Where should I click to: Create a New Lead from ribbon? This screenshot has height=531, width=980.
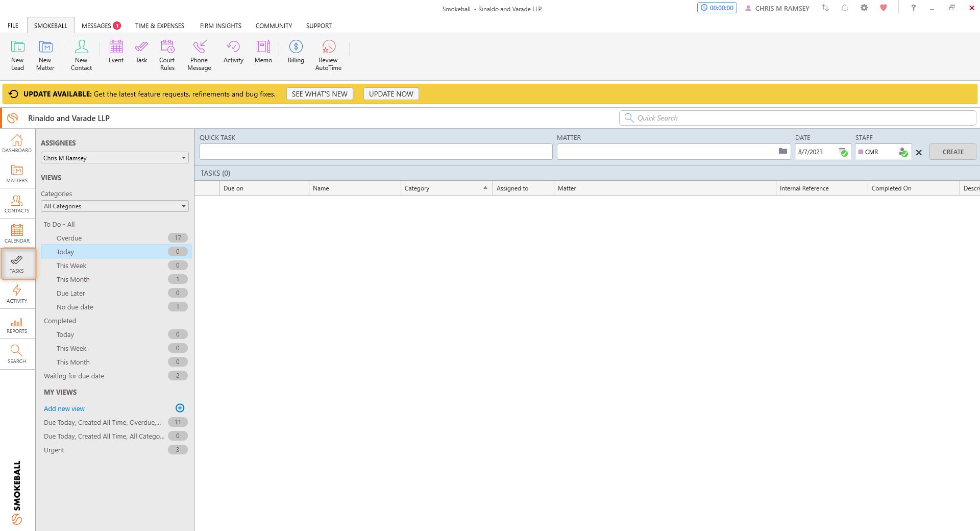[x=17, y=55]
